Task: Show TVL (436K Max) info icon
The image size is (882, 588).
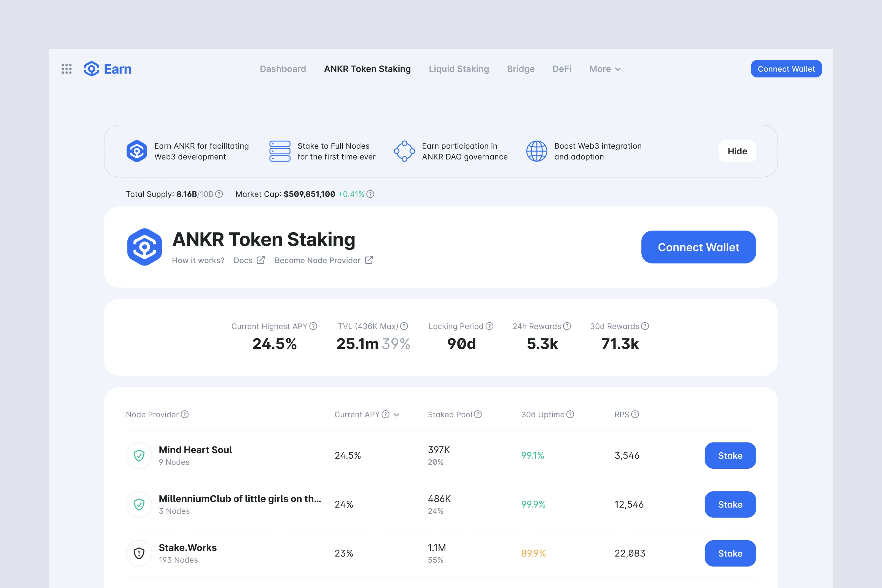Action: point(404,326)
